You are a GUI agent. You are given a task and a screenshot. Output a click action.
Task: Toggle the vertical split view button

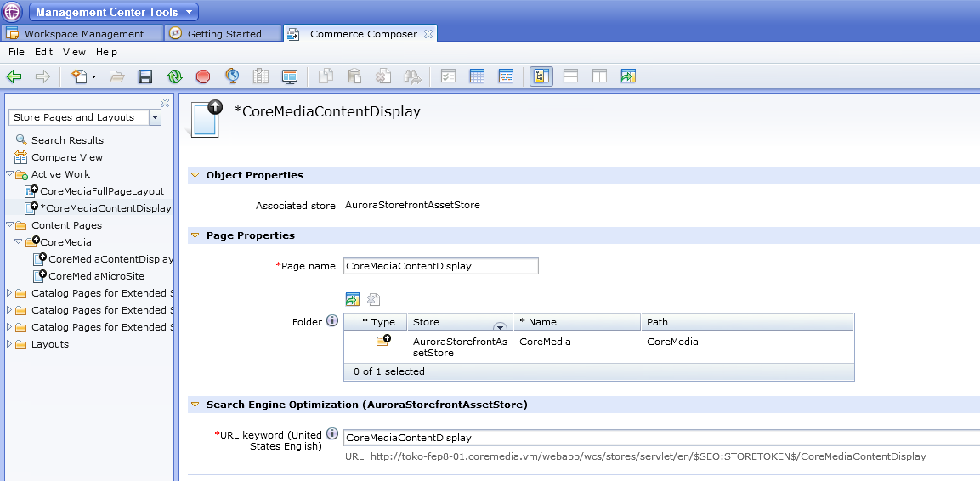coord(599,76)
